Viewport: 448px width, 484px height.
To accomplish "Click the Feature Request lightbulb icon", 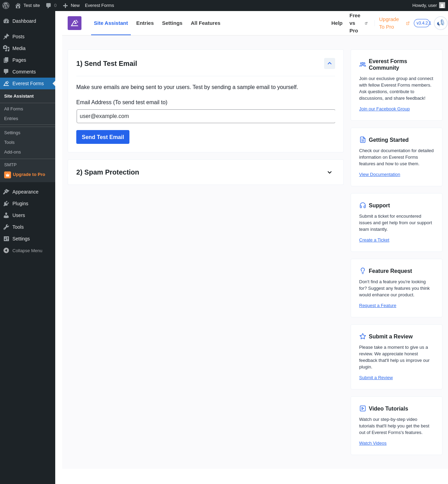I will [x=363, y=271].
